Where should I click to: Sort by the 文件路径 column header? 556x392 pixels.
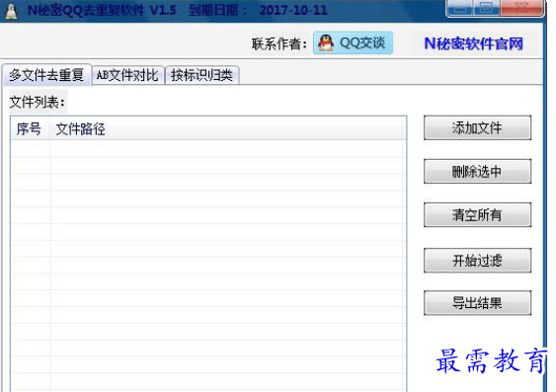227,128
